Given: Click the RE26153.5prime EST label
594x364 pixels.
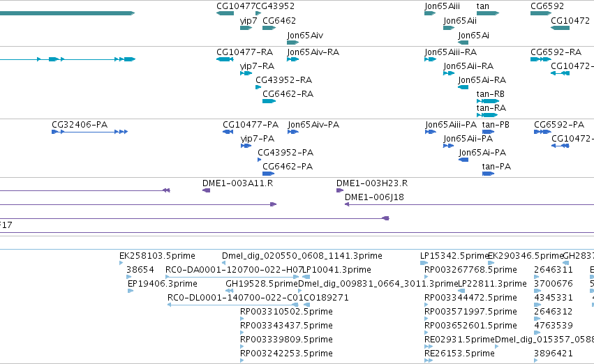Looking at the screenshot, I should pyautogui.click(x=459, y=354).
